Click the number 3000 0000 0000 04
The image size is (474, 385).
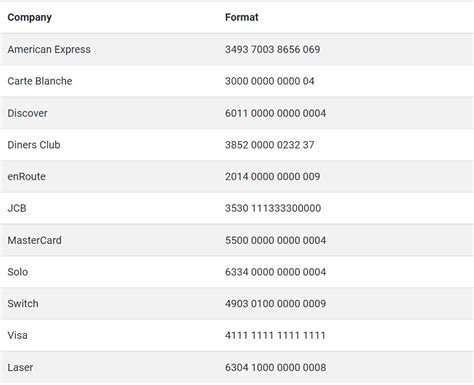(x=269, y=81)
